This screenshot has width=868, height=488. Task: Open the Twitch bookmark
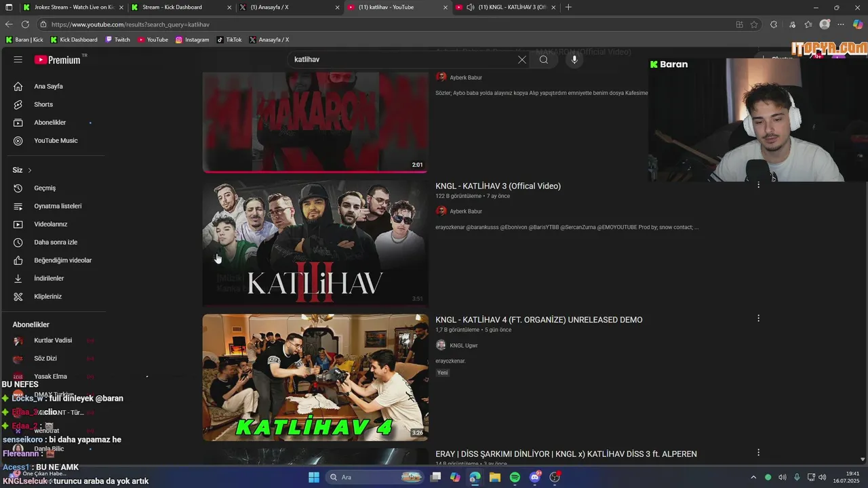coord(118,39)
